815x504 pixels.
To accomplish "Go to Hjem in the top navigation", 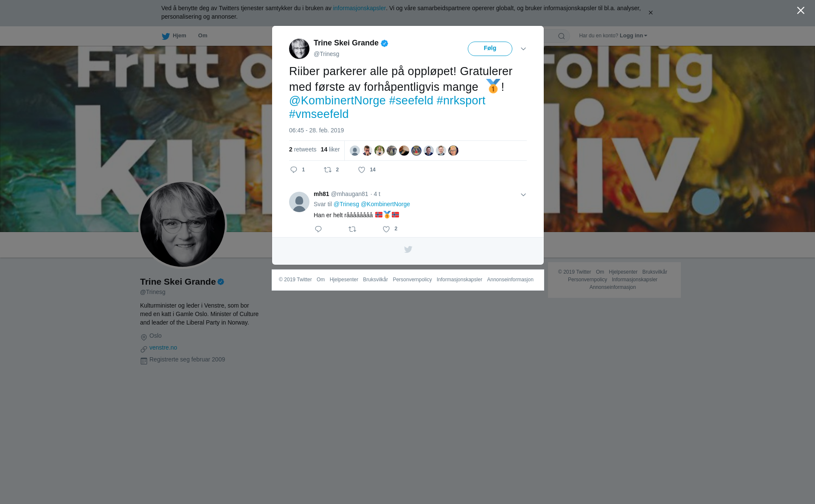I will pos(174,36).
